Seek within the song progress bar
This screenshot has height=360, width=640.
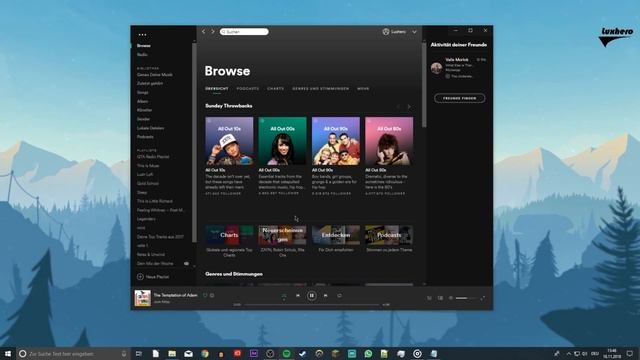[312, 304]
